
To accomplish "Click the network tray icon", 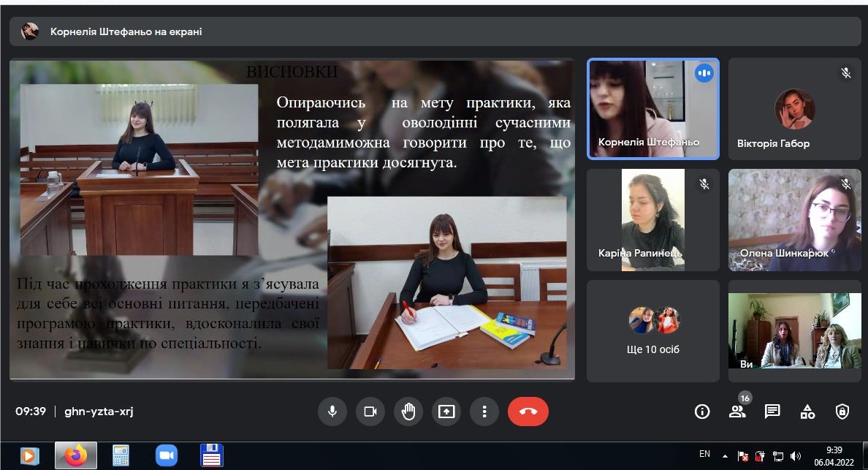I will pyautogui.click(x=778, y=456).
